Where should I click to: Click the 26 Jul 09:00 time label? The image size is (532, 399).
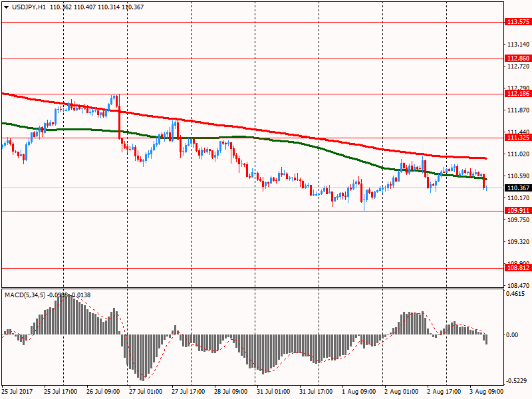103,392
